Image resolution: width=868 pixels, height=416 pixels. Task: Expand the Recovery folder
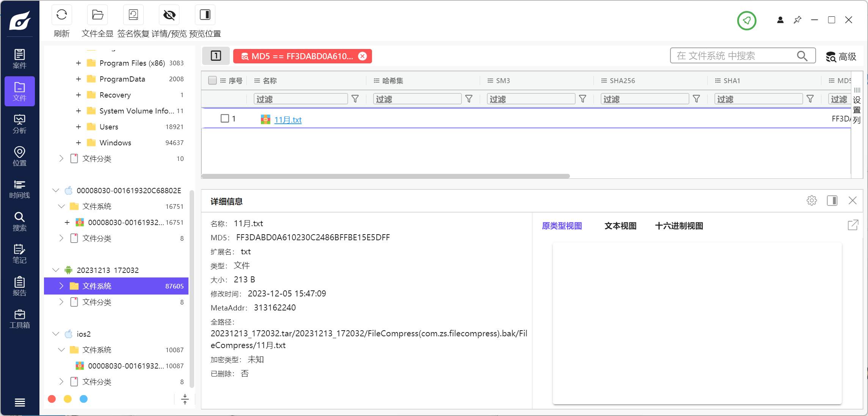(78, 95)
